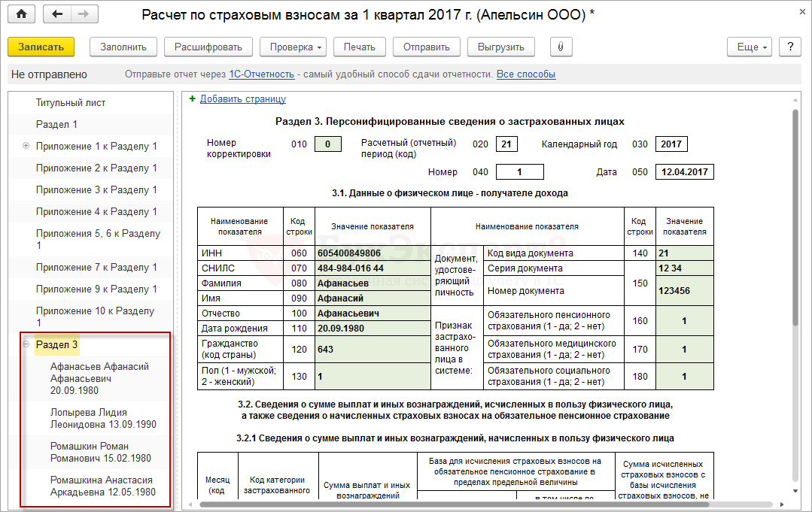812x512 pixels.
Task: Click the green plus add page icon
Action: [x=192, y=98]
